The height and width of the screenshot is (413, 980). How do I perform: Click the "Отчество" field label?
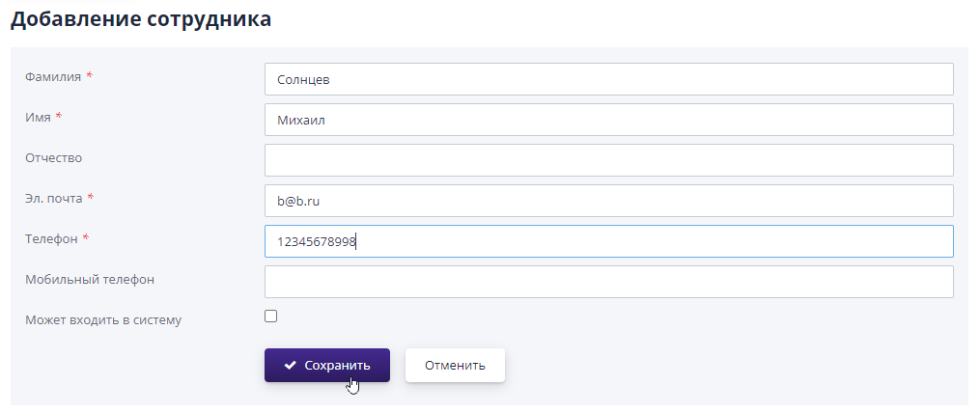pyautogui.click(x=54, y=157)
